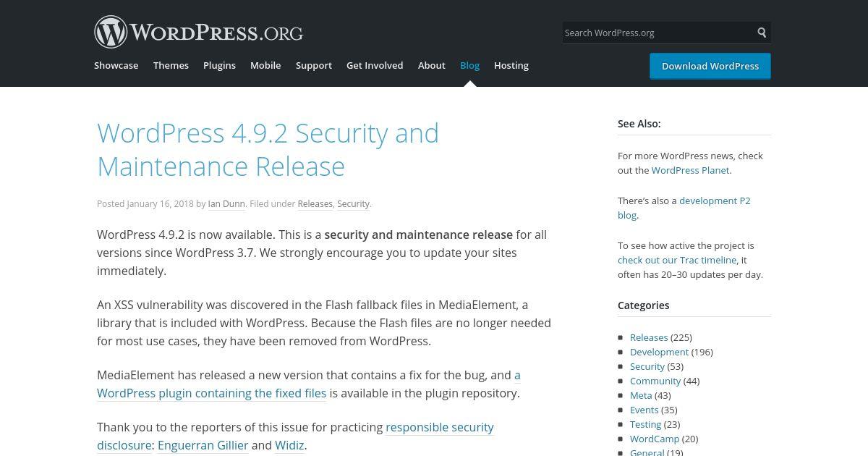Open the Releases category
The image size is (868, 456).
coord(649,337)
